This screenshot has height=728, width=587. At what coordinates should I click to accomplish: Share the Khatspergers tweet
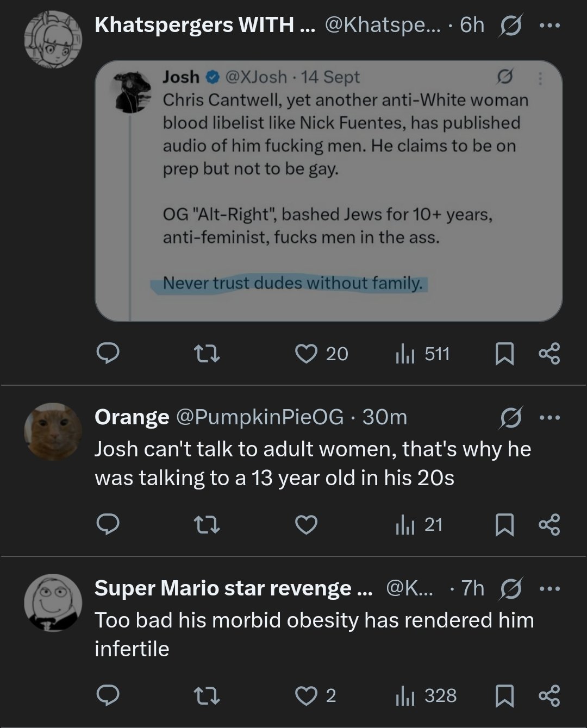(549, 354)
